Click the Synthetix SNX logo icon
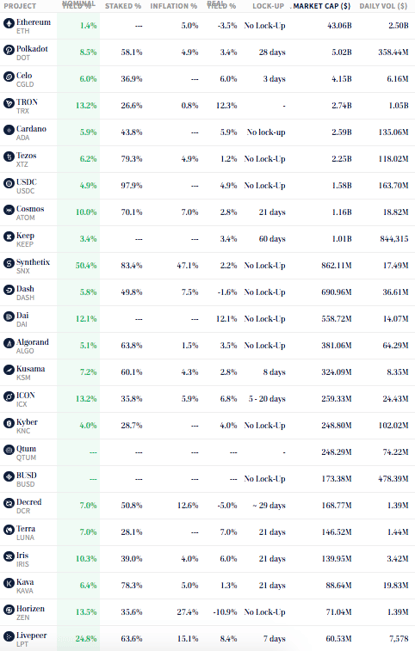This screenshot has height=651, width=415. (x=9, y=263)
